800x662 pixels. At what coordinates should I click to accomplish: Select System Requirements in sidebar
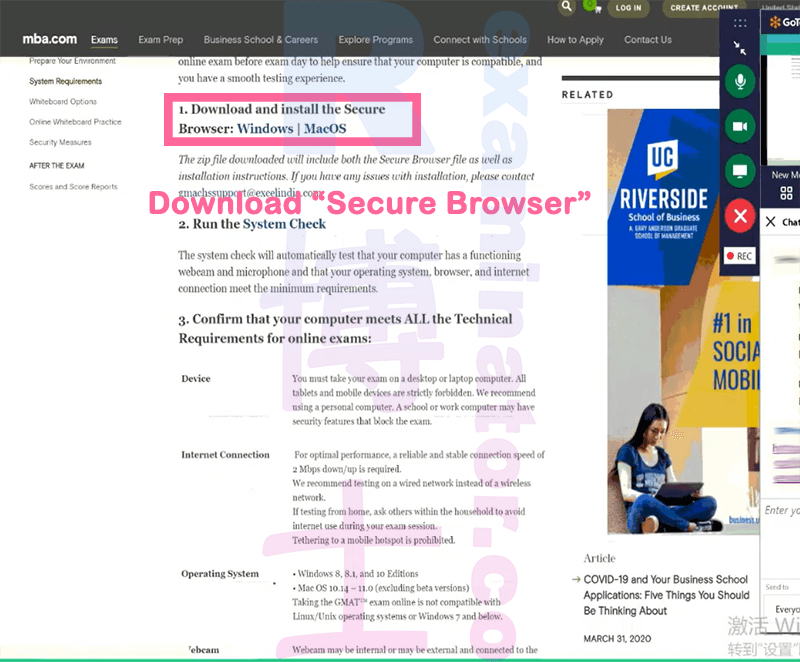pos(65,81)
